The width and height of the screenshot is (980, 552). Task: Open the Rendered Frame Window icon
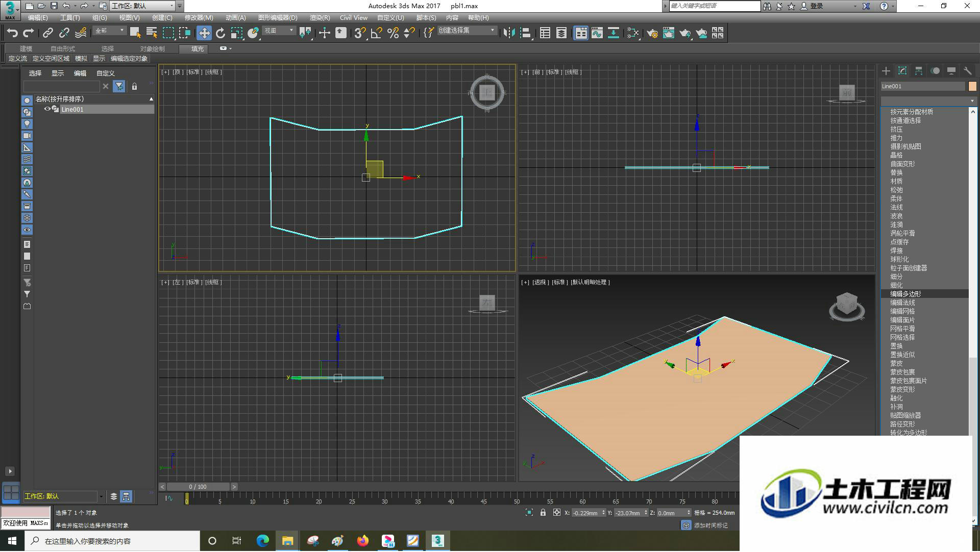[669, 33]
